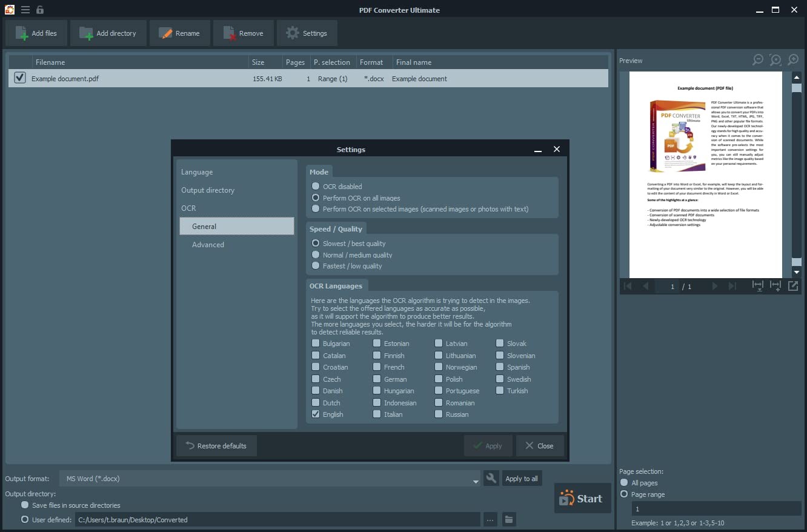Click the Add directory toolbar button
Screen dimensions: 807x532
tap(108, 33)
